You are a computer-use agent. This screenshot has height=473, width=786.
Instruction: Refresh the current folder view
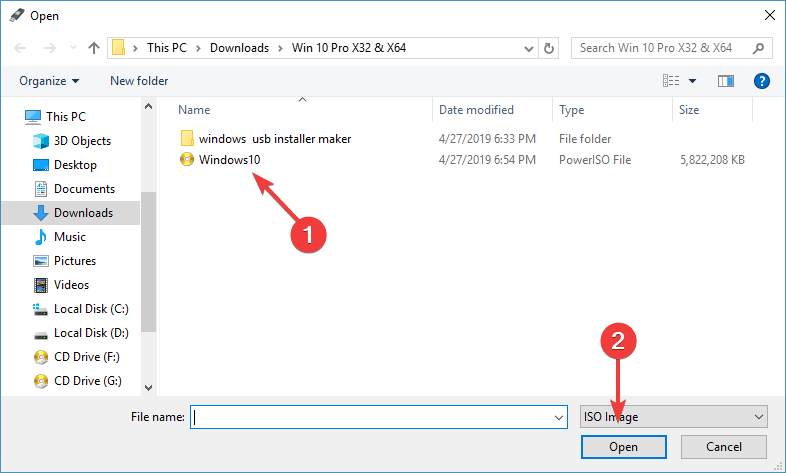[x=549, y=48]
